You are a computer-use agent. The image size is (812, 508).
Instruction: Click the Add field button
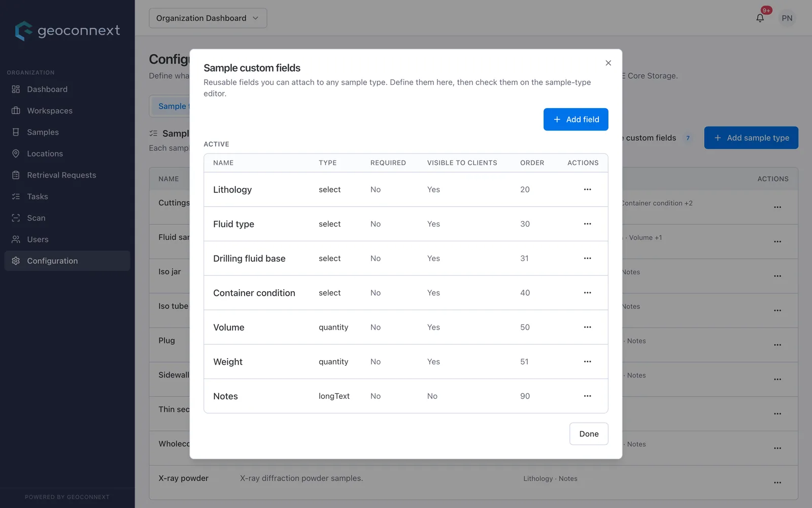576,119
